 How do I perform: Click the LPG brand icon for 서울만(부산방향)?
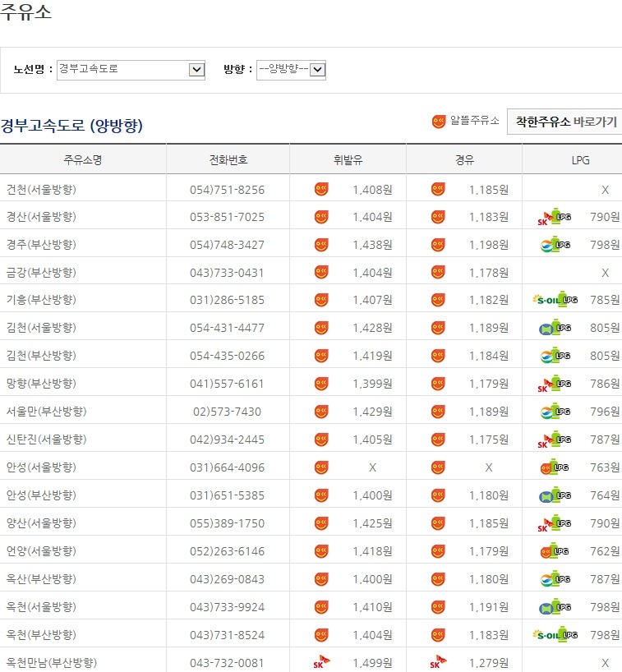(x=555, y=412)
